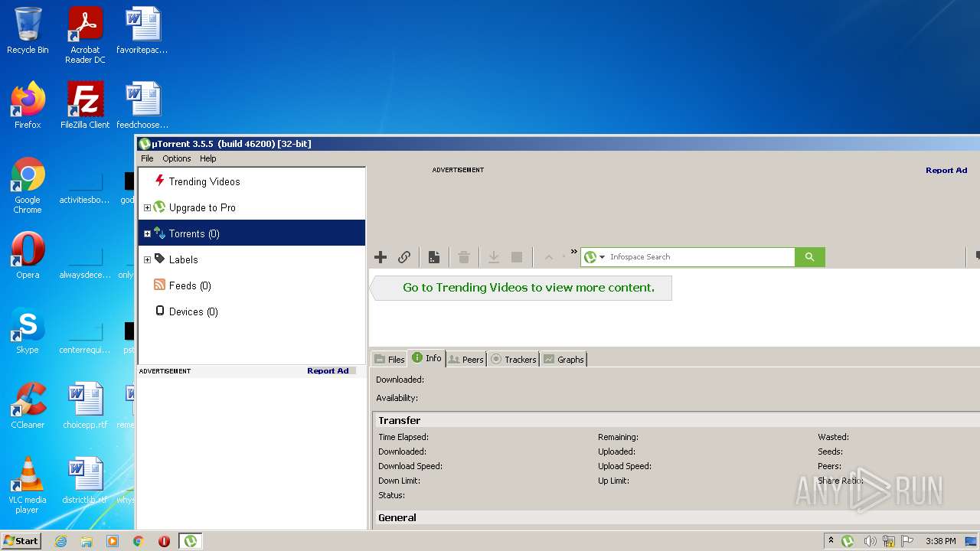The image size is (980, 551).
Task: Select the districtkb.rtf desktop file
Action: tap(85, 480)
